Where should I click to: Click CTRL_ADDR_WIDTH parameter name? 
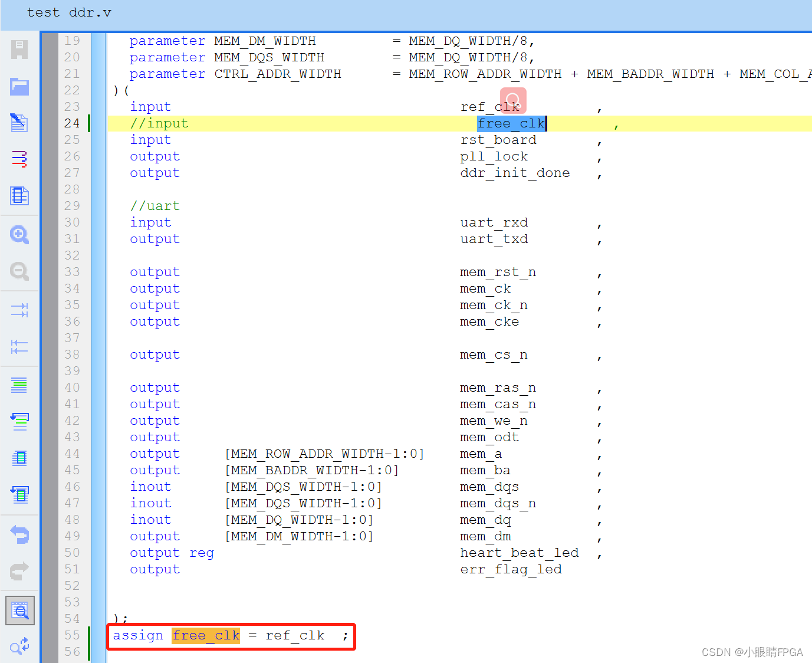point(278,74)
